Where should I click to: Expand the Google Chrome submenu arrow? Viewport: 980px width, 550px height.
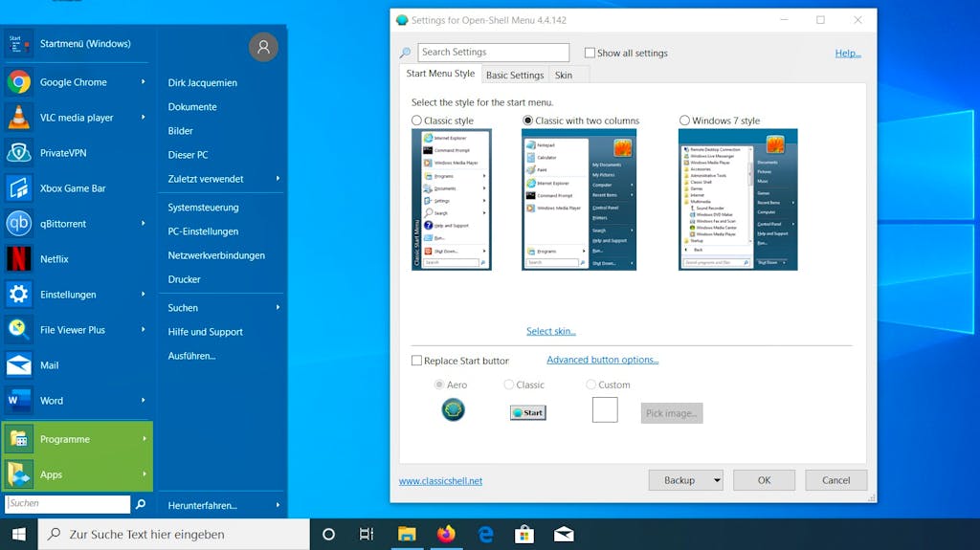click(x=144, y=82)
